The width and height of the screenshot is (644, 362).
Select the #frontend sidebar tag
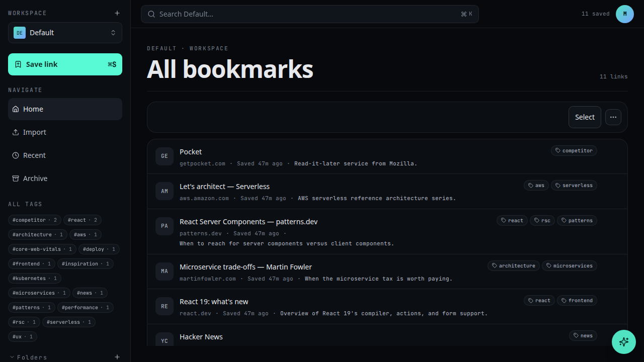pyautogui.click(x=32, y=264)
